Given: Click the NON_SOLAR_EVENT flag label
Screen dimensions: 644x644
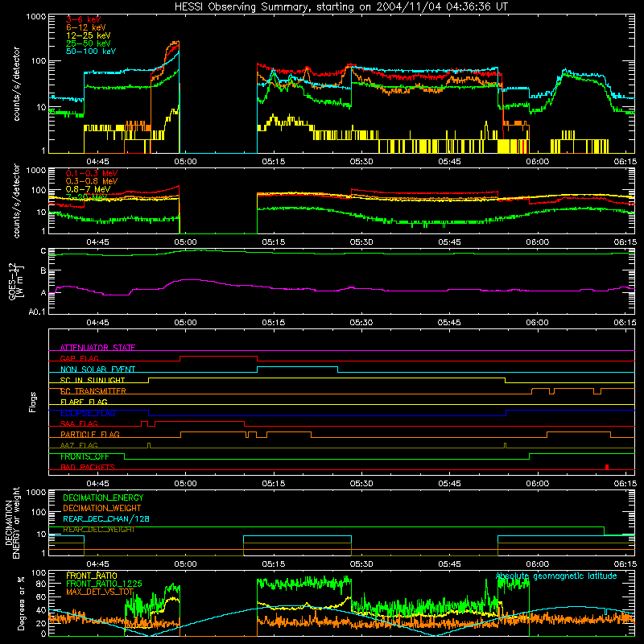Looking at the screenshot, I should coord(97,369).
